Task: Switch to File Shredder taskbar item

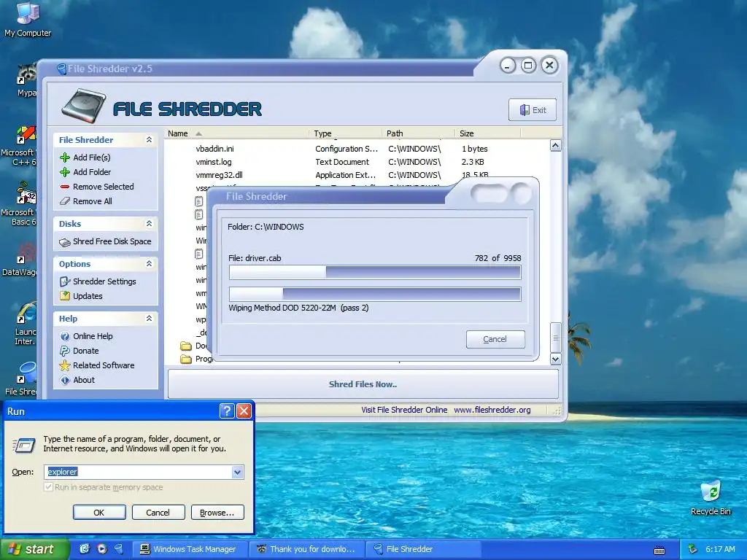Action: pyautogui.click(x=424, y=549)
